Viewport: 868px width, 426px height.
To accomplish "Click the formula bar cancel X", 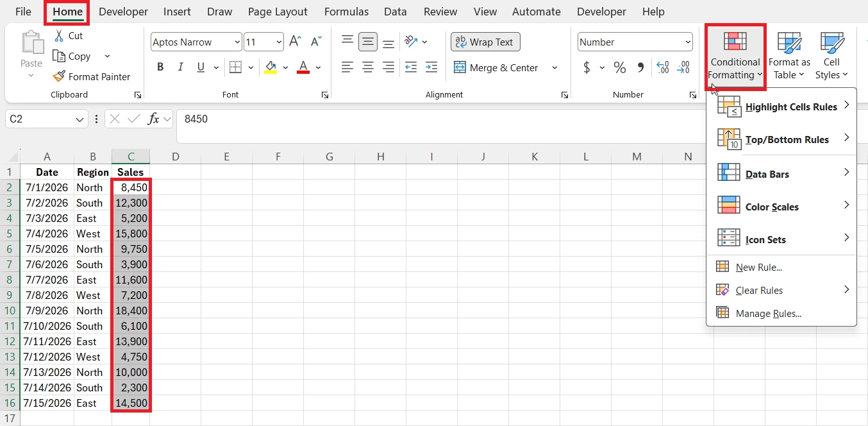I will point(115,119).
